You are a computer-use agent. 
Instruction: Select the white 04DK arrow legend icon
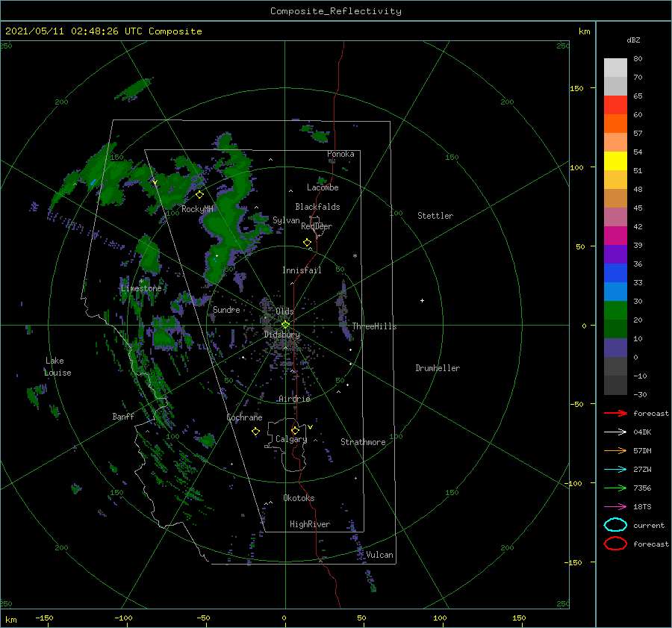click(615, 432)
